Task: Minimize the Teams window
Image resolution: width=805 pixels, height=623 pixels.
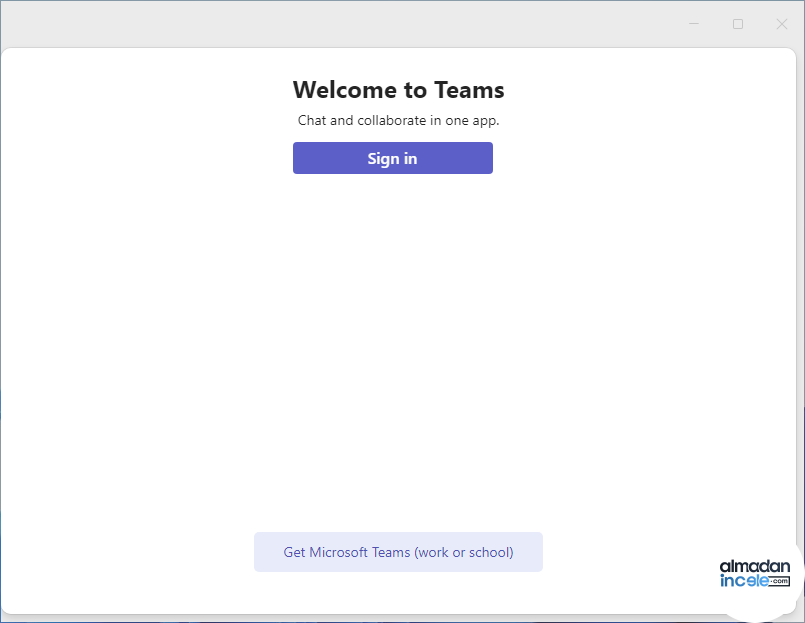Action: coord(694,24)
